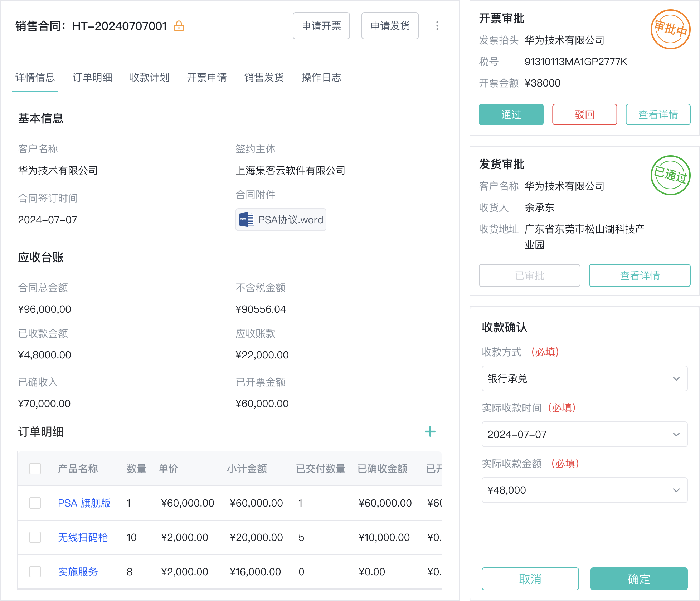This screenshot has height=601, width=700.
Task: Approve invoicing via the 通过 button
Action: click(x=511, y=114)
